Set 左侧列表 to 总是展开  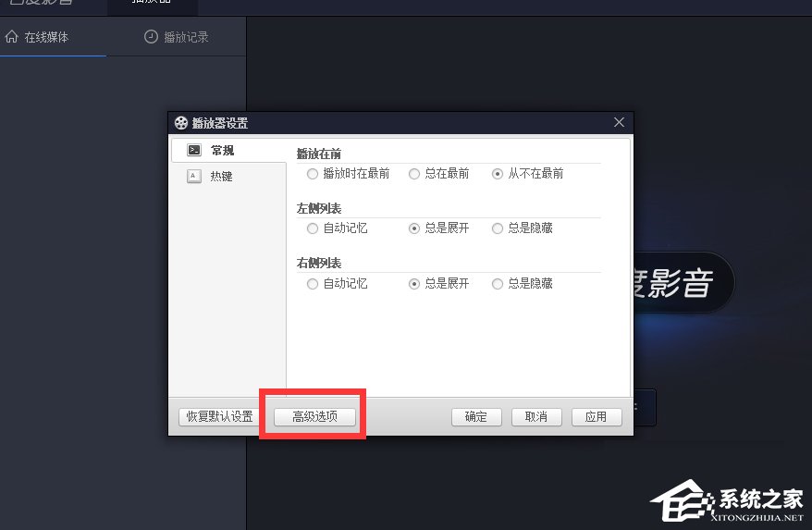pyautogui.click(x=414, y=228)
